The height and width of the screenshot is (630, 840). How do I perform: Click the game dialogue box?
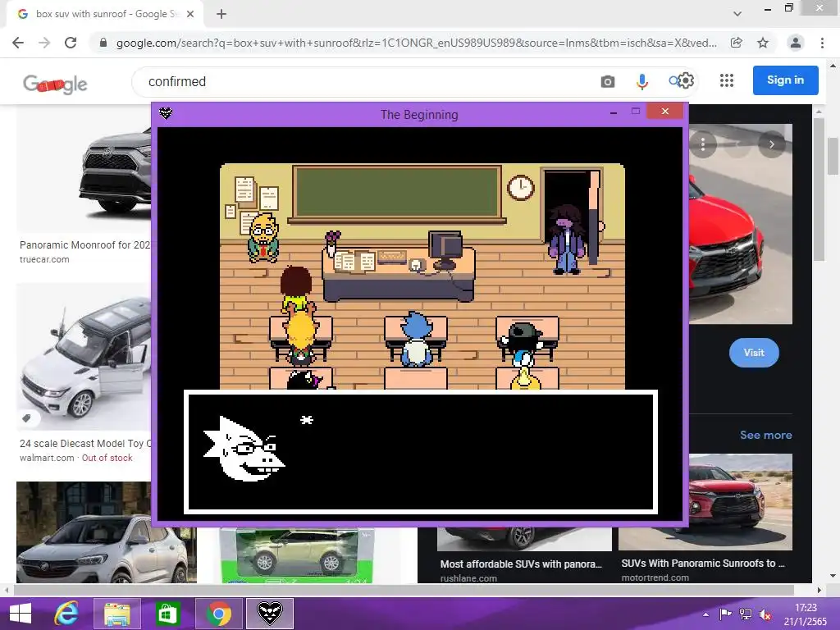click(421, 452)
